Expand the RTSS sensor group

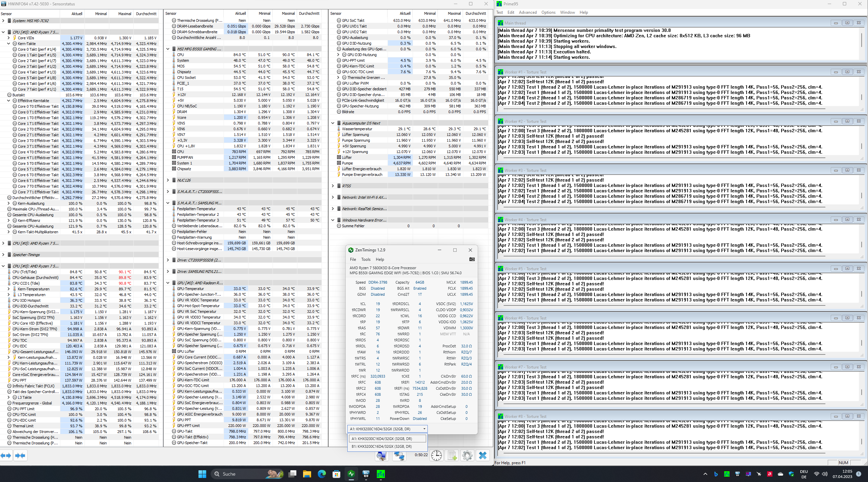333,186
